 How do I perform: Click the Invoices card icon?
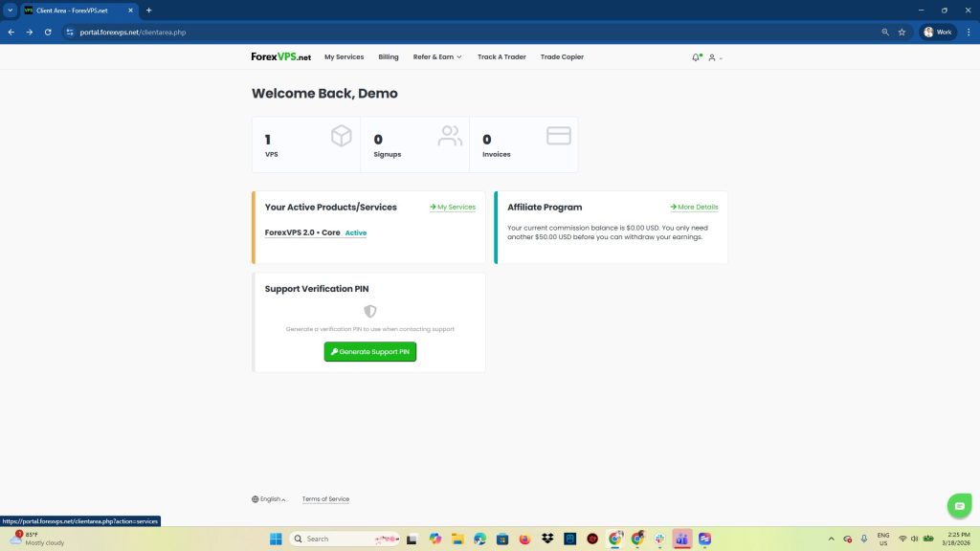pos(559,136)
